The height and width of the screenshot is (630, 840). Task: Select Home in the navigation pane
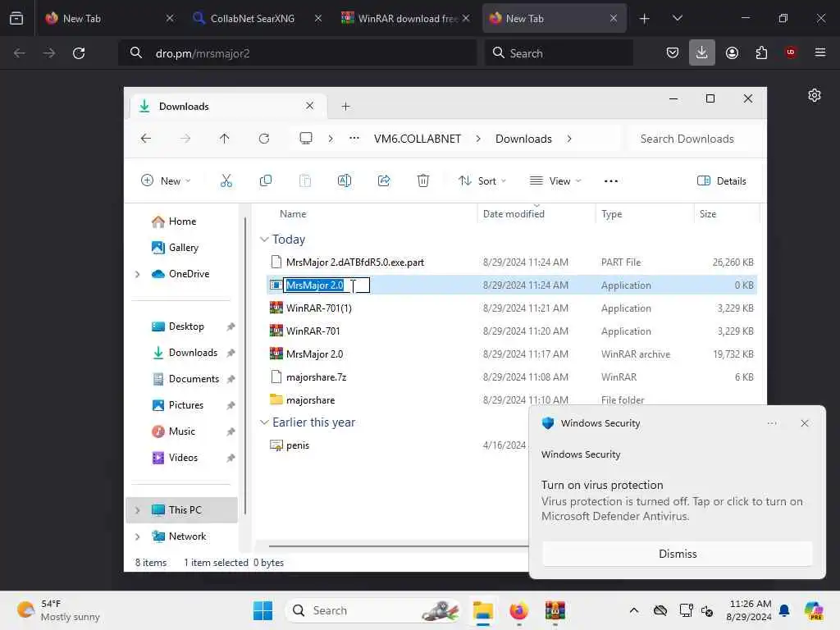(x=182, y=221)
